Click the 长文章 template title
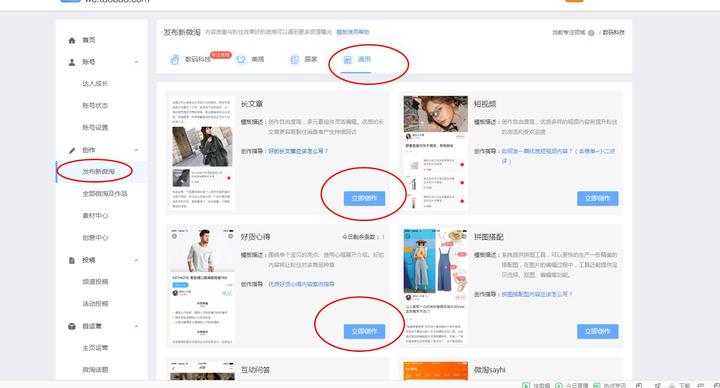Viewport: 720px width, 388px height. (252, 104)
